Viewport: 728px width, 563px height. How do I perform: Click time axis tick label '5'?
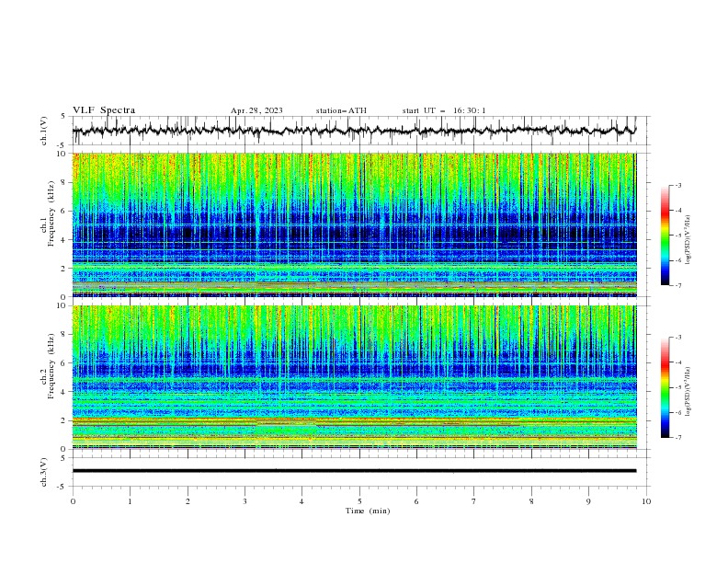tap(359, 501)
